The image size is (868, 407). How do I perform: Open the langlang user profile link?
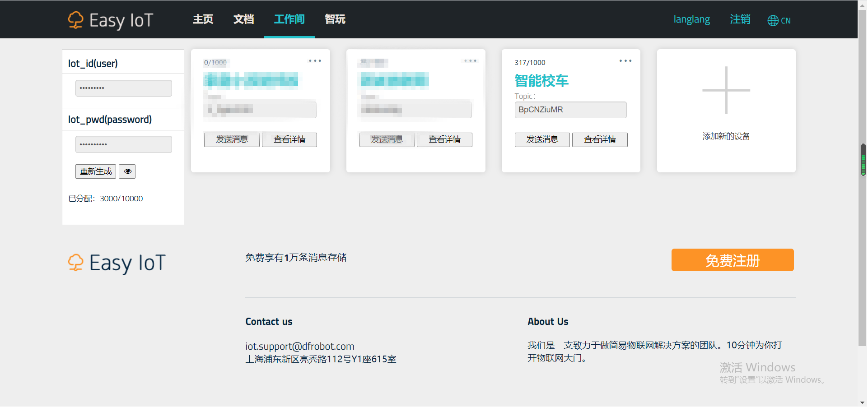[x=691, y=19]
